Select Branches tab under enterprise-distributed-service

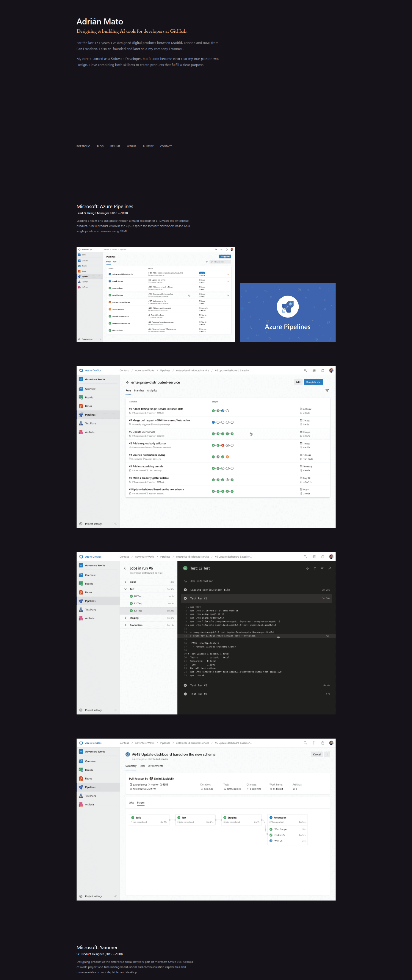(x=139, y=390)
